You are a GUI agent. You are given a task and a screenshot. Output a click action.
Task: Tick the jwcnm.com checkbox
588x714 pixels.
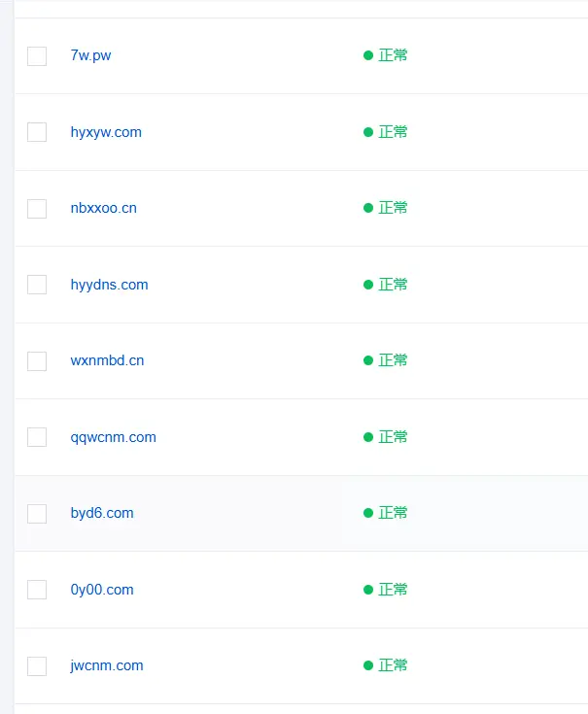37,666
